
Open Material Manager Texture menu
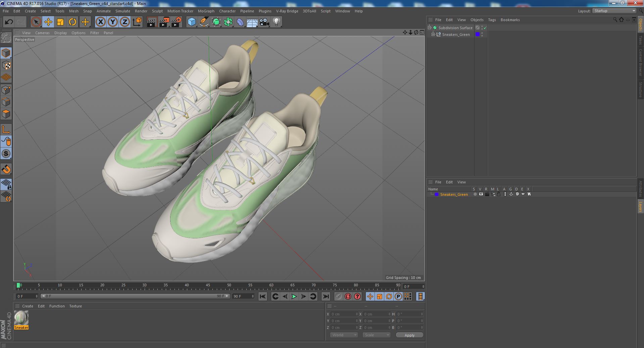(x=76, y=306)
